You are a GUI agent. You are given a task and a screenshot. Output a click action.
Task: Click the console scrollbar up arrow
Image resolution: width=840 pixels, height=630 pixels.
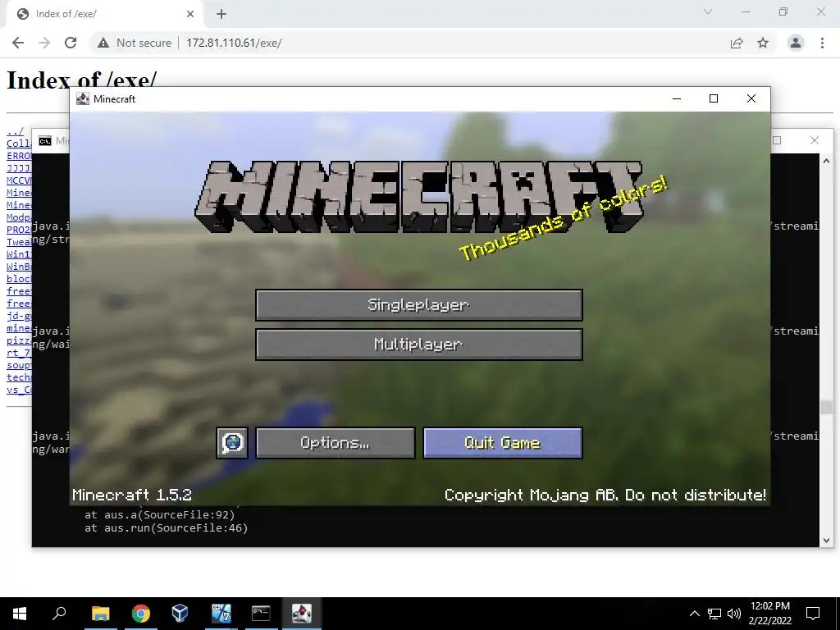coord(826,161)
